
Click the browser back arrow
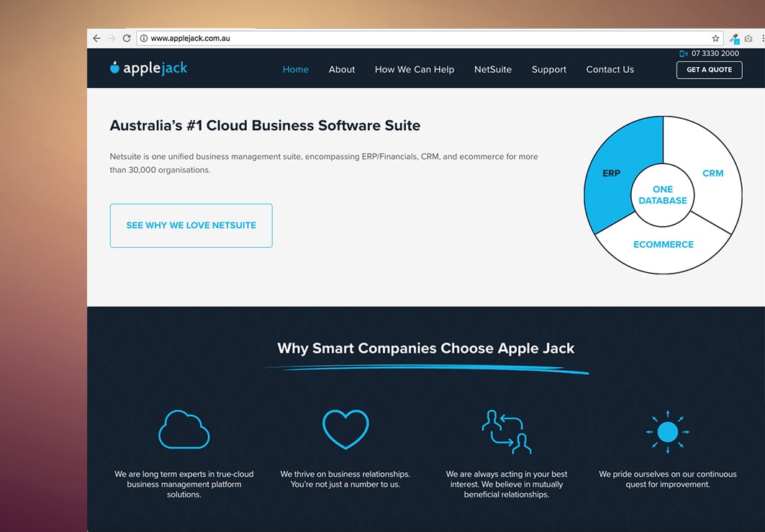click(96, 38)
